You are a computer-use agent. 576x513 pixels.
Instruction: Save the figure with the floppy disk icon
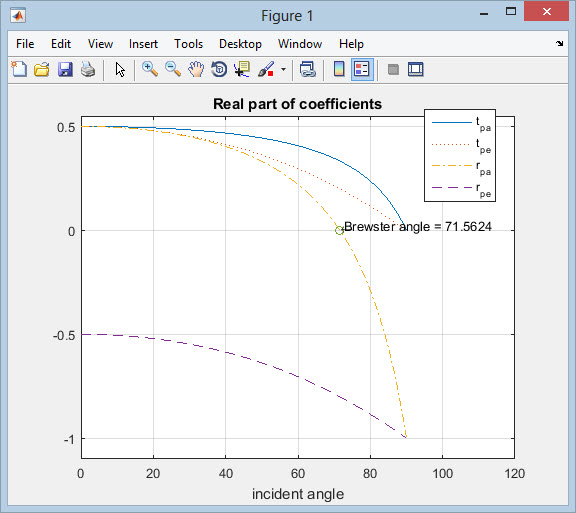pos(65,69)
